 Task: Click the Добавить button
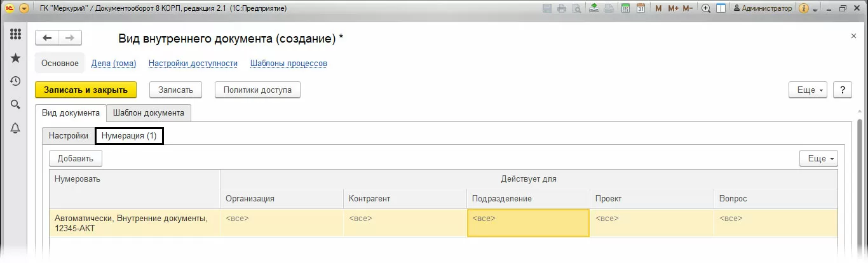[x=76, y=158]
